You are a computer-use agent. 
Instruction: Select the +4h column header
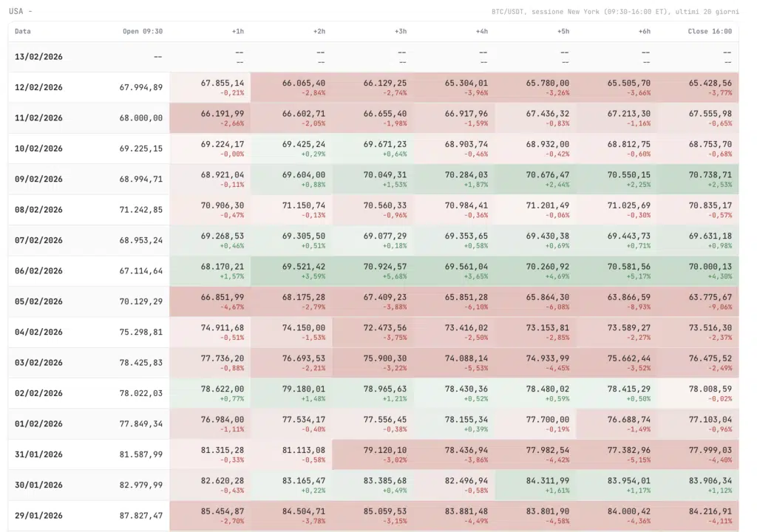(x=481, y=31)
